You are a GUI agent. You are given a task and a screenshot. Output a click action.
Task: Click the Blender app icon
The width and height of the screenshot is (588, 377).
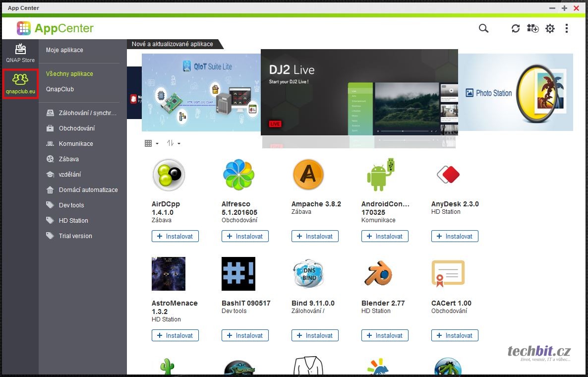pos(378,274)
